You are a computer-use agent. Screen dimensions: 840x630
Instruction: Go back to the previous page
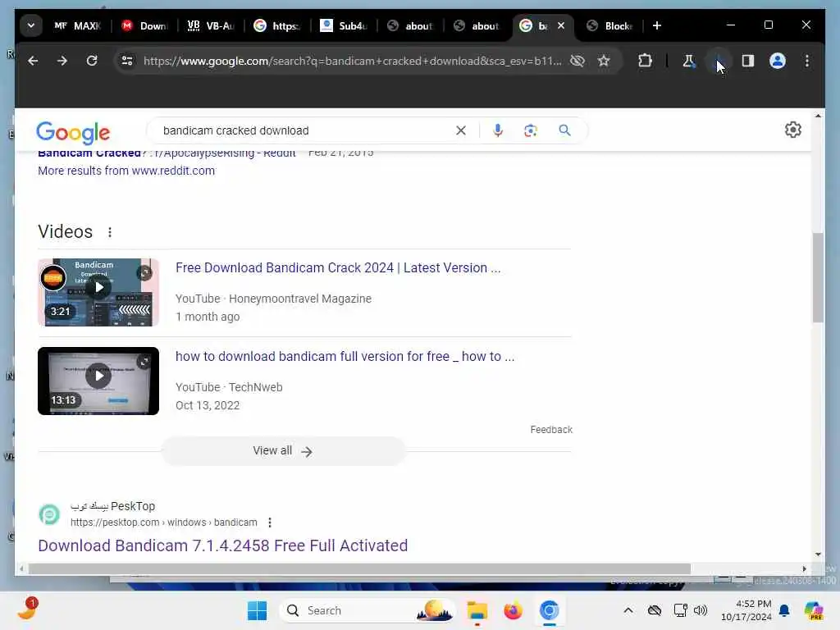33,61
